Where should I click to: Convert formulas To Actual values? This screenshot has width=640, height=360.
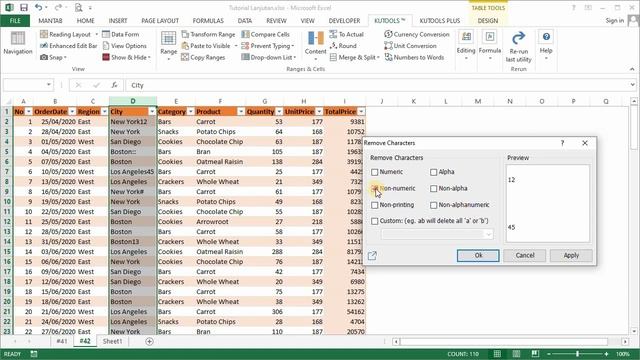[346, 34]
